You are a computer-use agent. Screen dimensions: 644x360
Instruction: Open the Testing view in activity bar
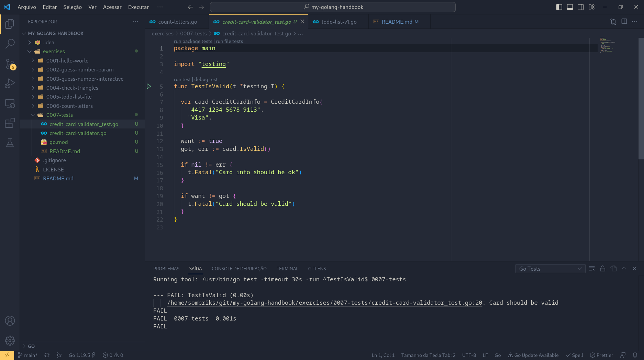pyautogui.click(x=10, y=143)
